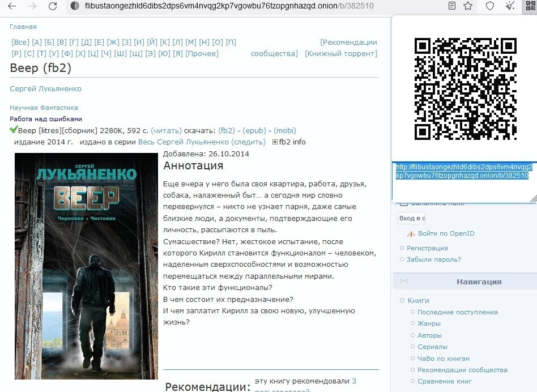Open Сравнение книг
Viewport: 537px width, 392px height.
click(444, 381)
